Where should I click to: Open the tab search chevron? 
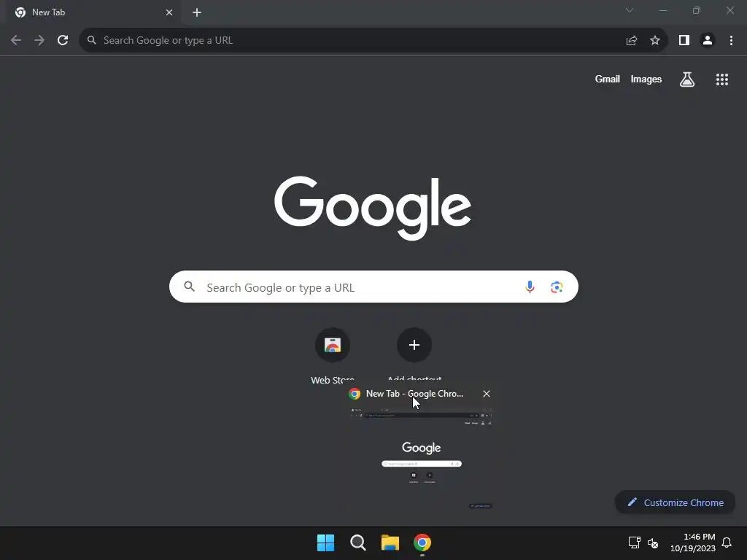(x=630, y=10)
